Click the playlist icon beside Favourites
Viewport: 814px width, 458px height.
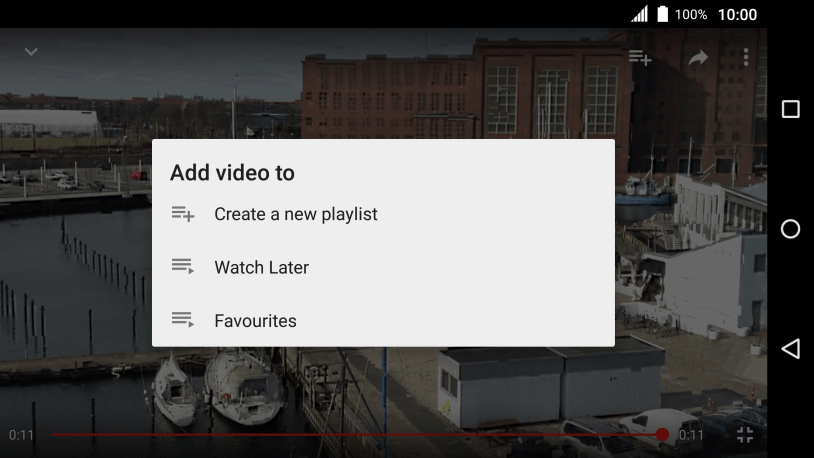click(183, 320)
